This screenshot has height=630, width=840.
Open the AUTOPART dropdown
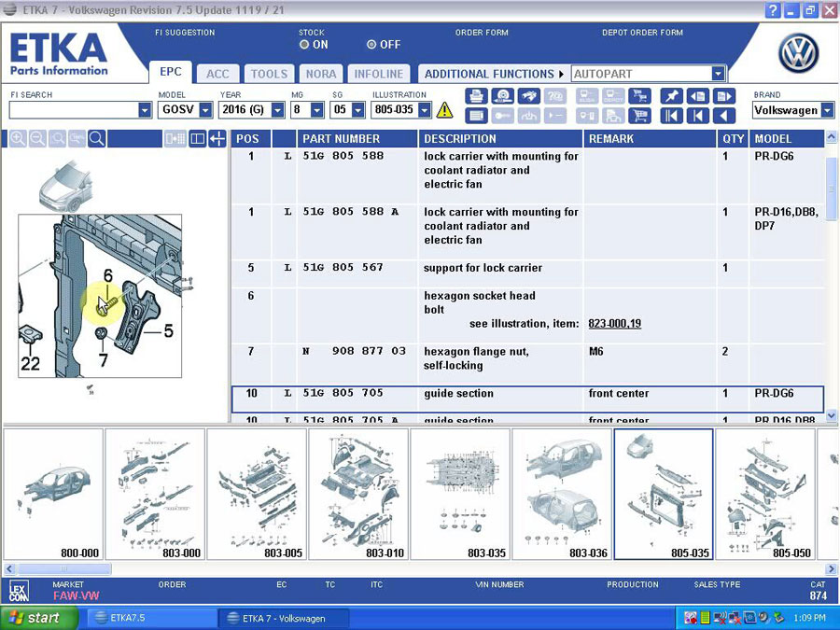click(719, 74)
